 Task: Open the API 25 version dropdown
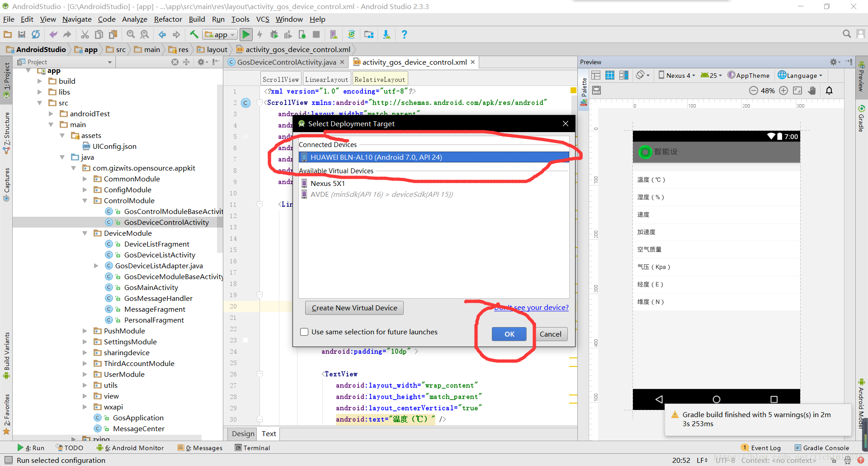coord(711,76)
